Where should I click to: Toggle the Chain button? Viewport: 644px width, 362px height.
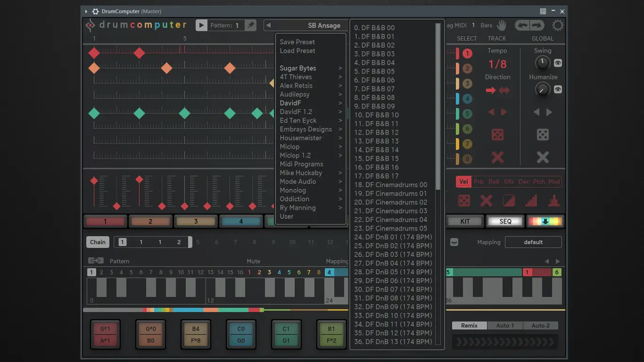click(98, 242)
